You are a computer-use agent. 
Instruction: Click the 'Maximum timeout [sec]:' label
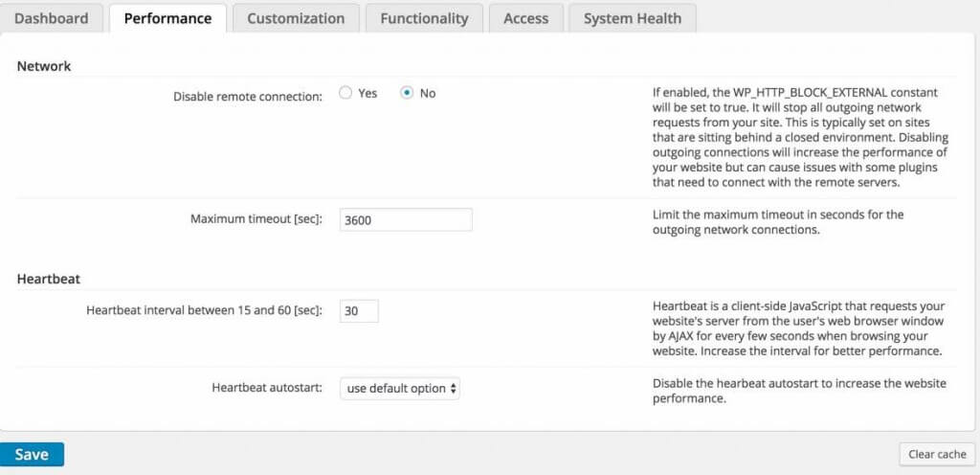pos(256,219)
